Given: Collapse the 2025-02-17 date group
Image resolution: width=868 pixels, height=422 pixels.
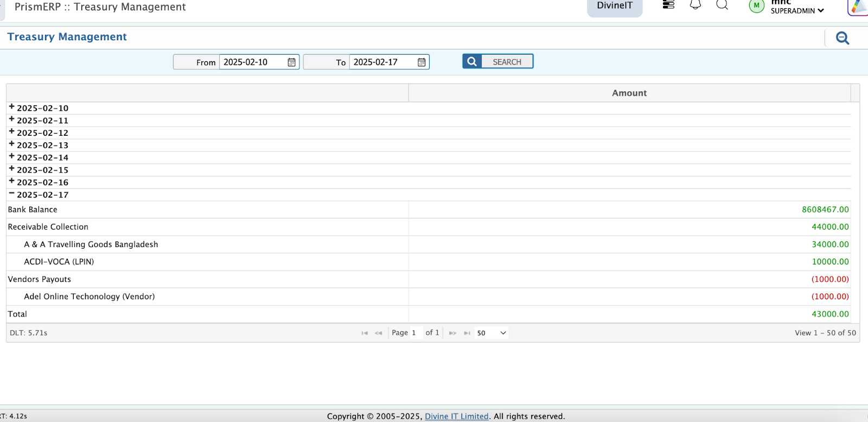Looking at the screenshot, I should pos(11,194).
